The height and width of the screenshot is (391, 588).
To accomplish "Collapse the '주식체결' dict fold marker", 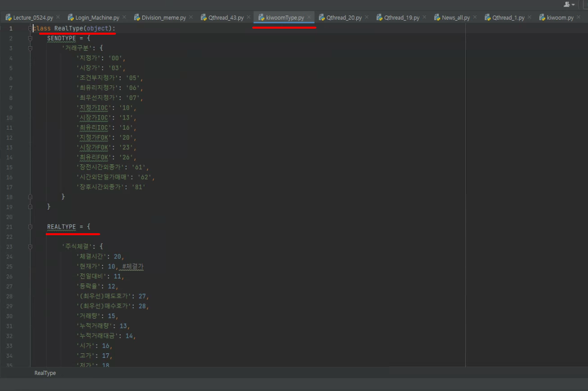I will tap(30, 247).
